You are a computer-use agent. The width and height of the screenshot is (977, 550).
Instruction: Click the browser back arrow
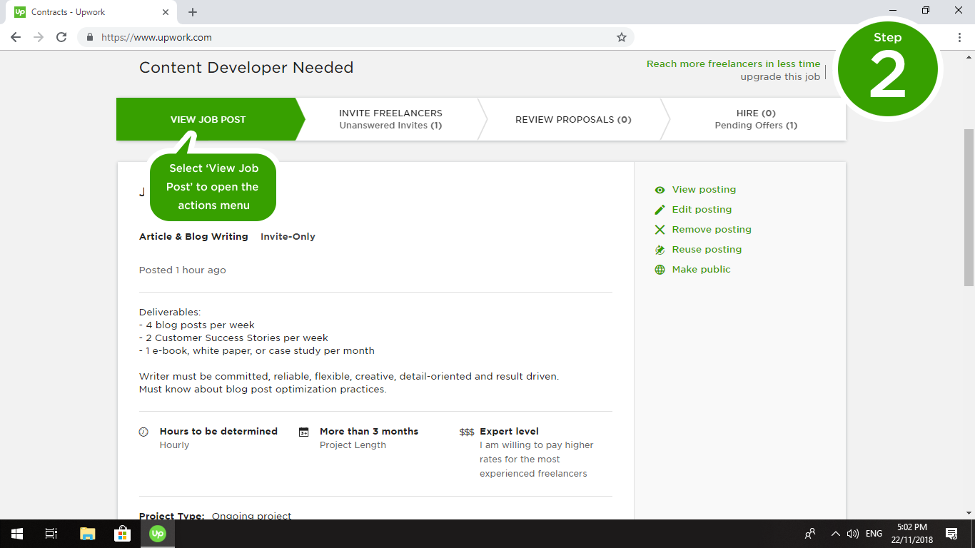16,37
